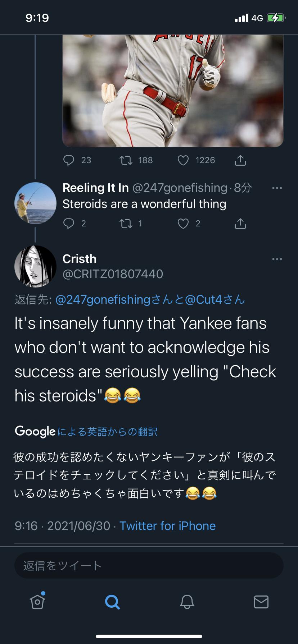This screenshot has width=298, height=644.
Task: Tap the Twitter for iPhone source link
Action: (x=167, y=526)
